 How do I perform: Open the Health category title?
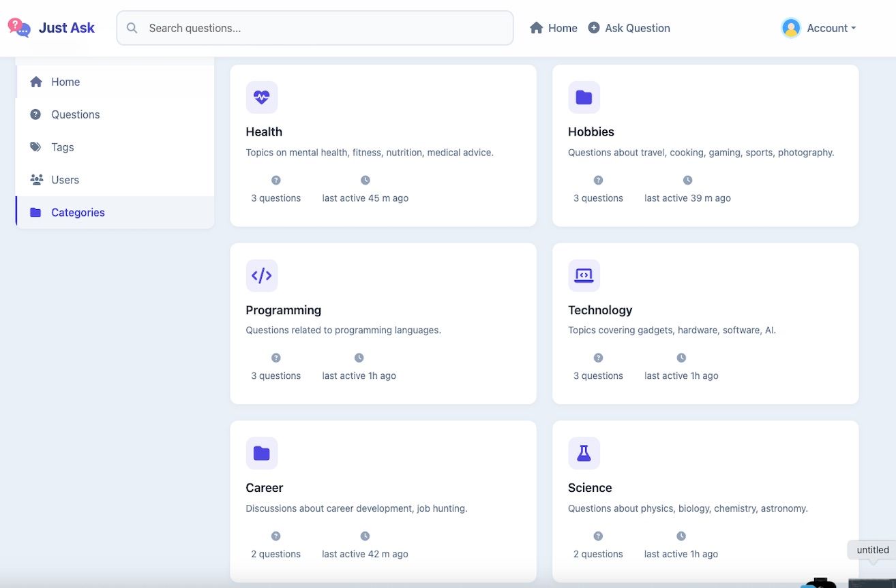[264, 131]
